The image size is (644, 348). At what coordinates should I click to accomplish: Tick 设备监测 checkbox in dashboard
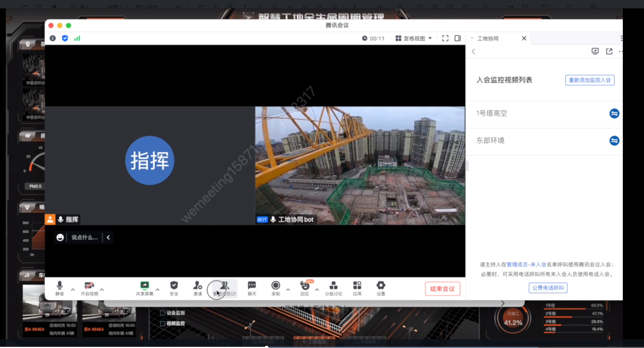[x=162, y=313]
